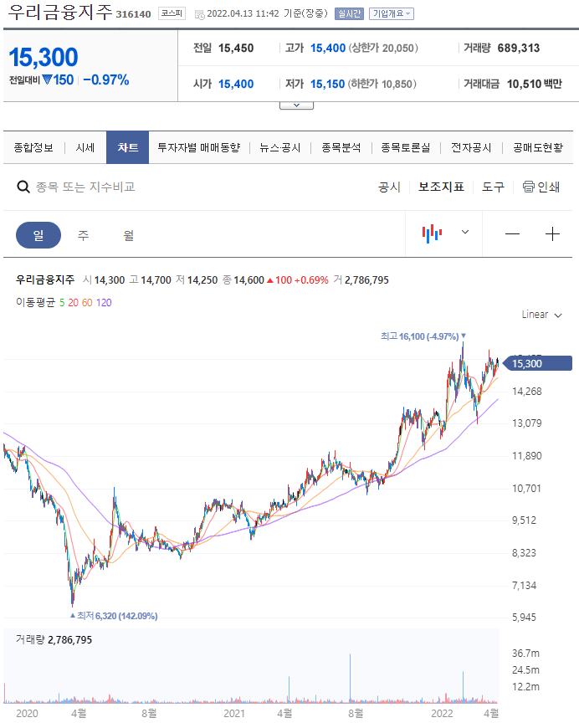579x728 pixels.
Task: Toggle the 실시간 realtime badge
Action: 349,14
